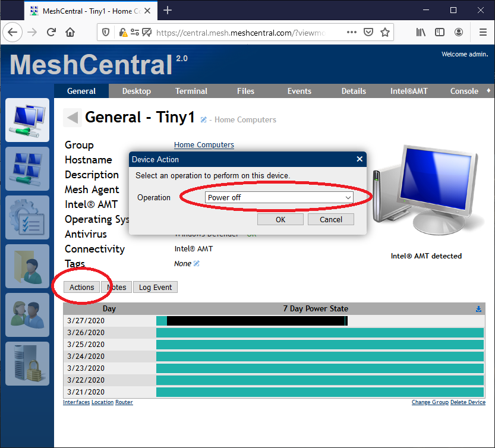Select the device groups sidebar icon
This screenshot has height=448, width=495.
point(27,169)
